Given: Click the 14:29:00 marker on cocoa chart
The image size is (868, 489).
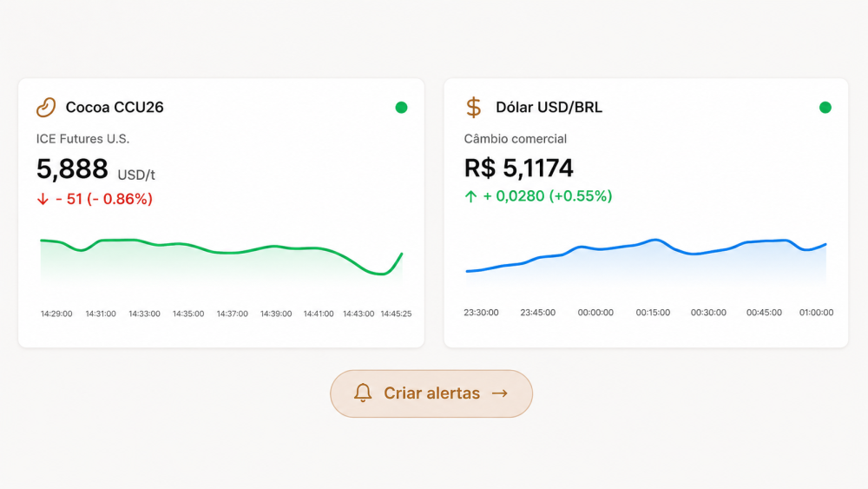Looking at the screenshot, I should [56, 314].
